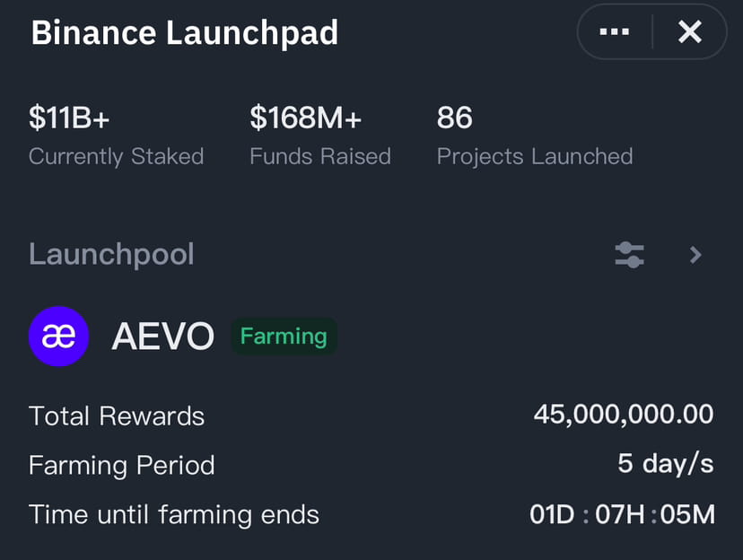Click the green Farming label on AEVO
The width and height of the screenshot is (743, 560).
click(x=284, y=336)
